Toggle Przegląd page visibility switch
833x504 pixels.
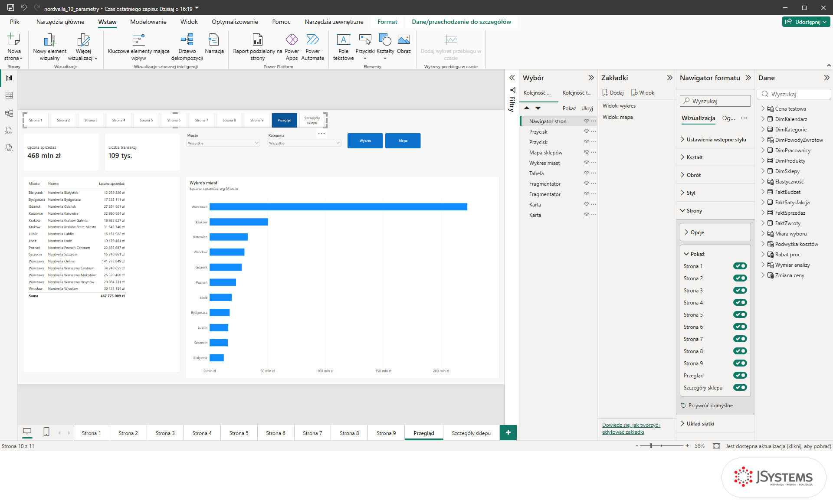740,375
